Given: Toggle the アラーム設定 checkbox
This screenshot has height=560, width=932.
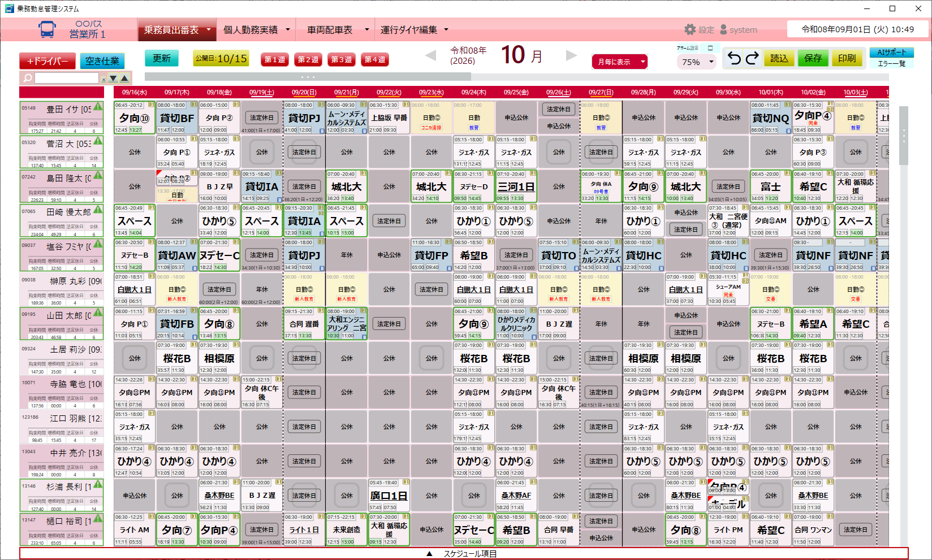Looking at the screenshot, I should point(710,48).
